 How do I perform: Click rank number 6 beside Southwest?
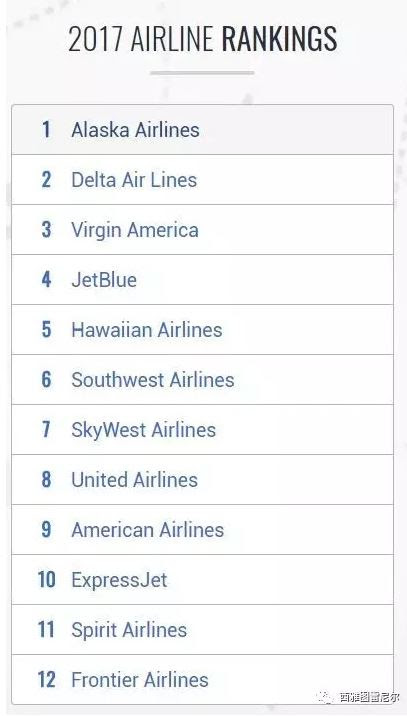coord(46,379)
